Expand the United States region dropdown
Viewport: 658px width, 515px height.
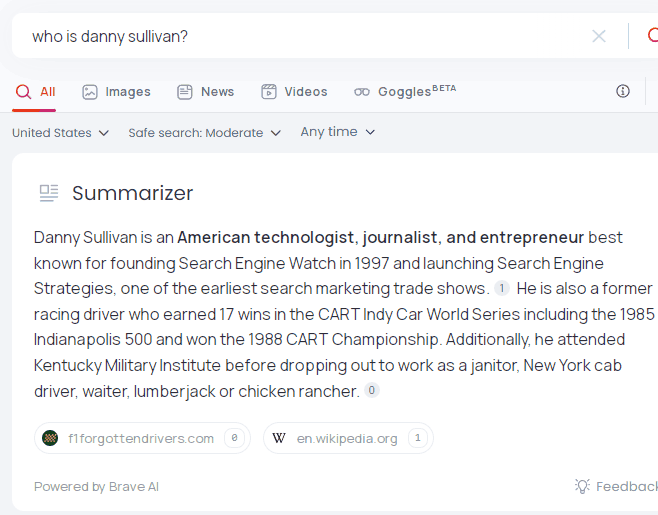(x=60, y=133)
